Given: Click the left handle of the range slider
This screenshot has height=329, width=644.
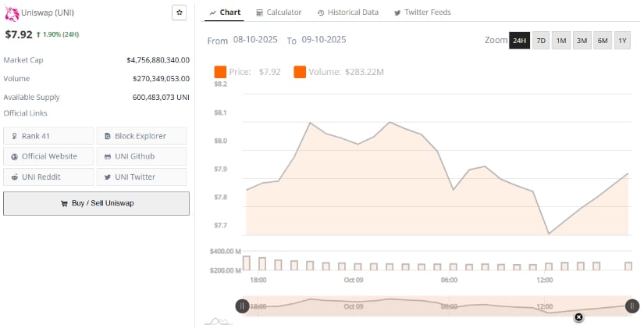Looking at the screenshot, I should [243, 306].
